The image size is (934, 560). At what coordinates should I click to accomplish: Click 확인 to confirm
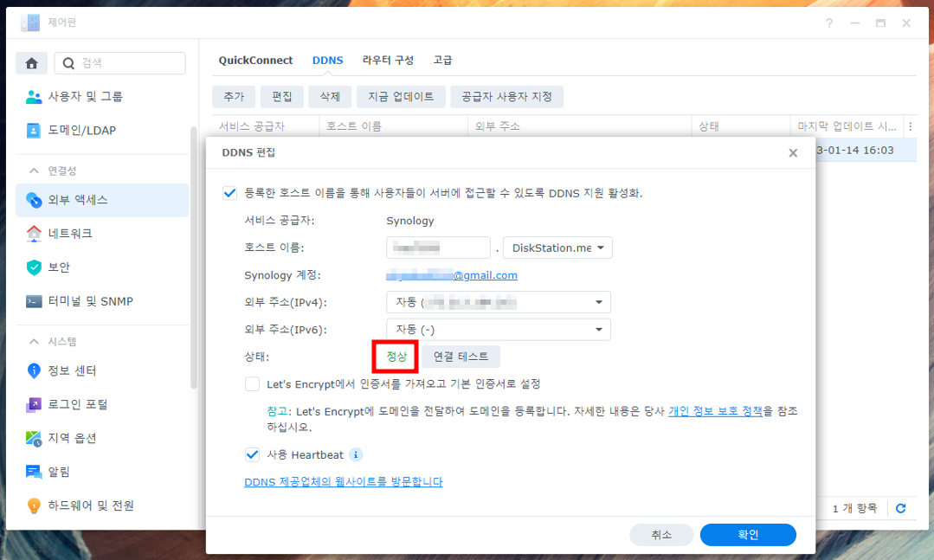[748, 534]
